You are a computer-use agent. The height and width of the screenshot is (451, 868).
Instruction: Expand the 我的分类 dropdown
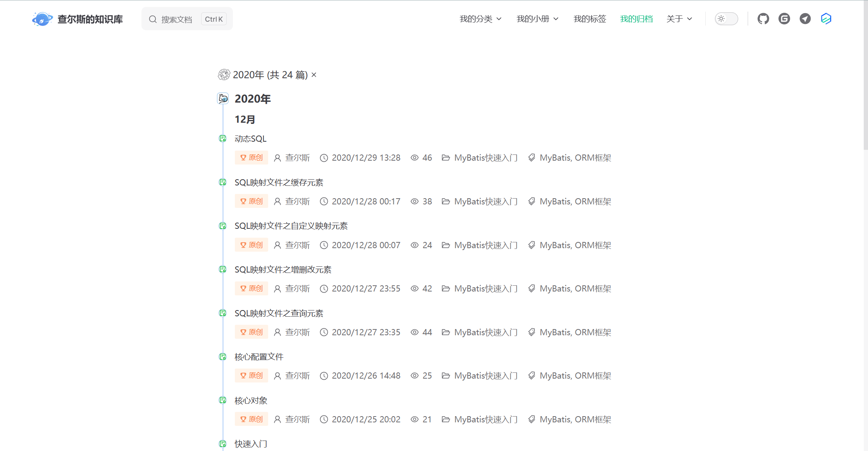(x=480, y=19)
